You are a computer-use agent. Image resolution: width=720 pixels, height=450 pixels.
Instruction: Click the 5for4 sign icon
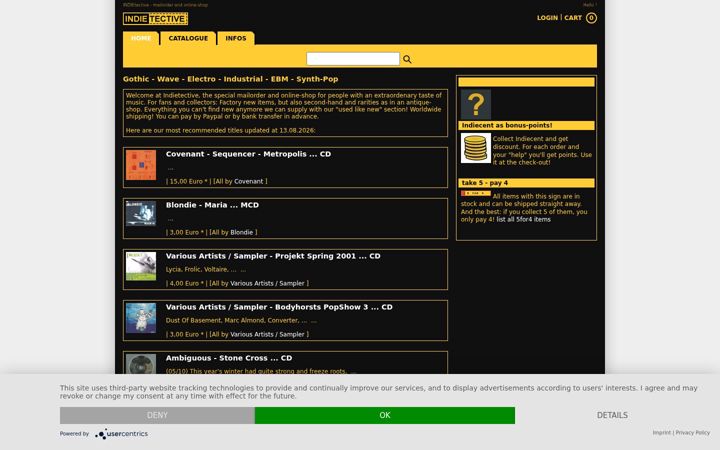476,193
